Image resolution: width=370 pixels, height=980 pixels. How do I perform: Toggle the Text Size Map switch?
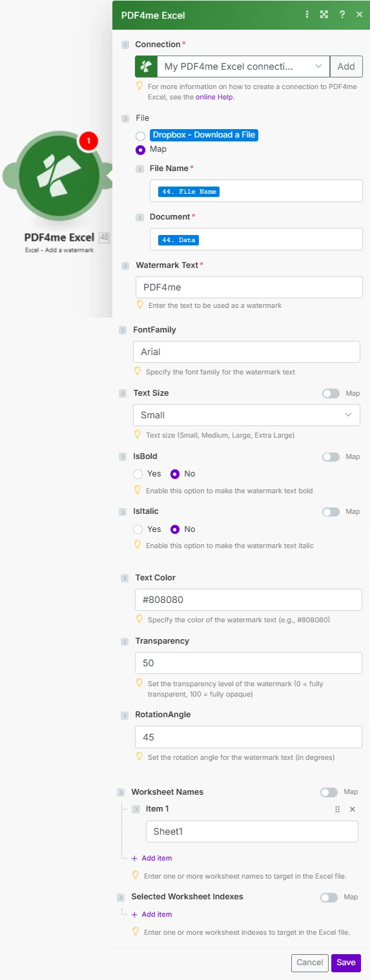coord(331,393)
